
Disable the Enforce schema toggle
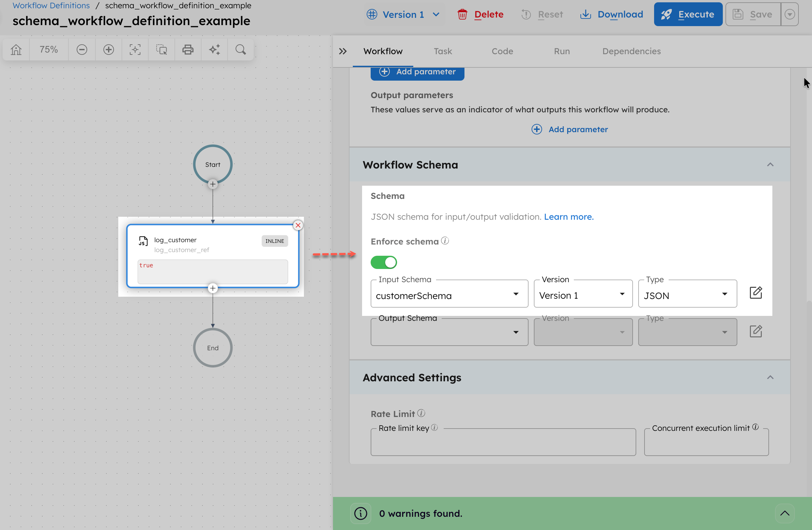(384, 262)
